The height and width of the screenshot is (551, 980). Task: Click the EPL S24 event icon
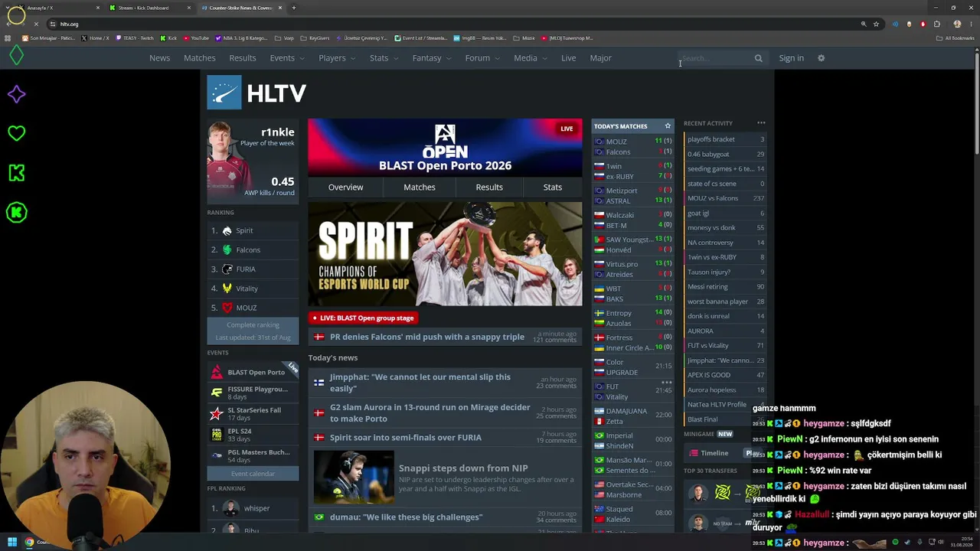(x=217, y=435)
